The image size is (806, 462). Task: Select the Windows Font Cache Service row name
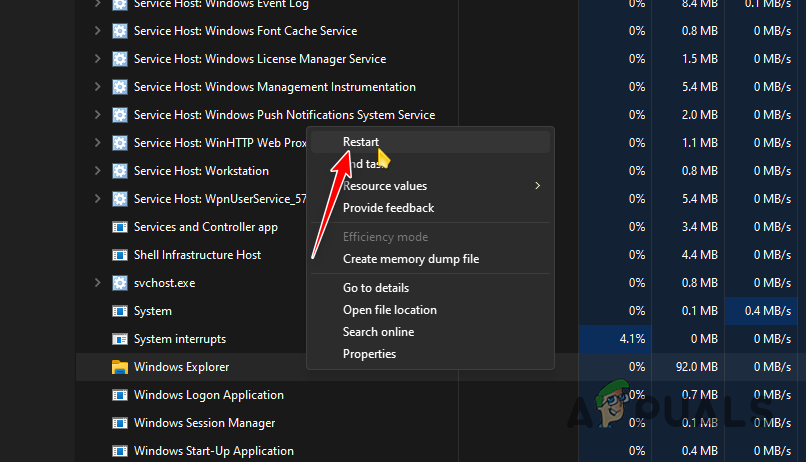(x=245, y=31)
